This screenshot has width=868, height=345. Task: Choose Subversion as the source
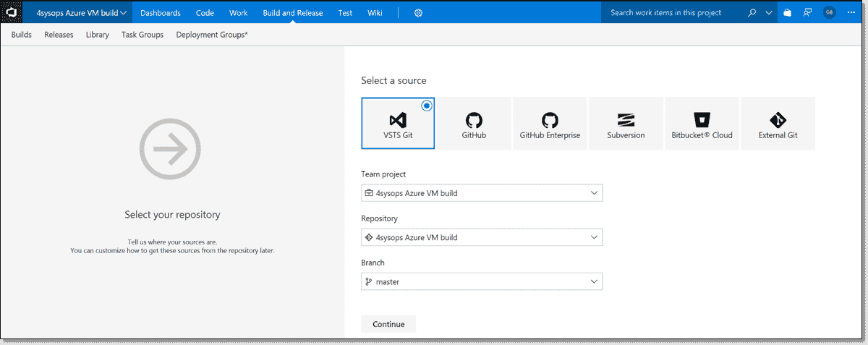(626, 123)
